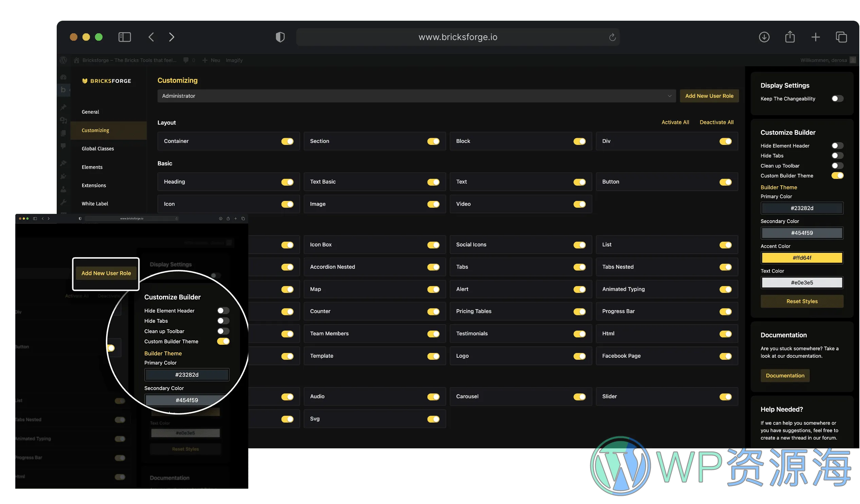The height and width of the screenshot is (504, 860).
Task: Disable the Section element switch
Action: pos(434,141)
